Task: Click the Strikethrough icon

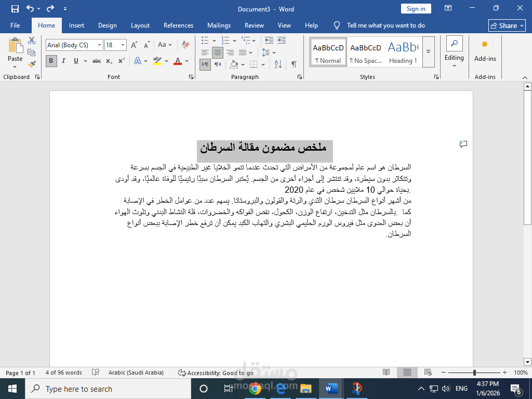Action: coord(96,61)
